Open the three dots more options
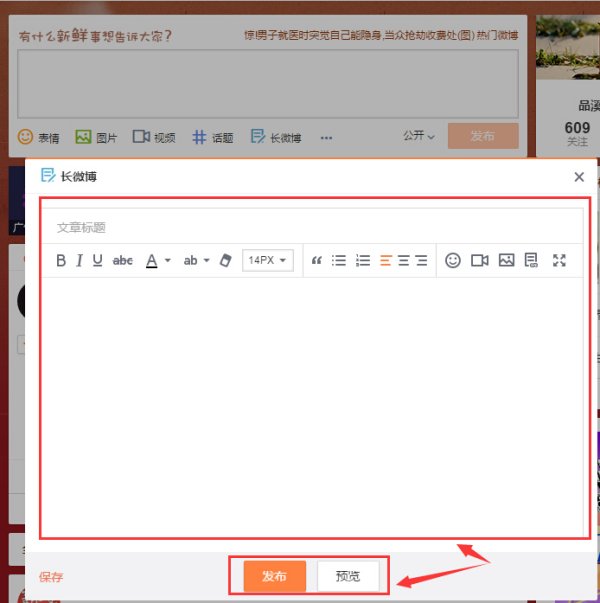 326,138
